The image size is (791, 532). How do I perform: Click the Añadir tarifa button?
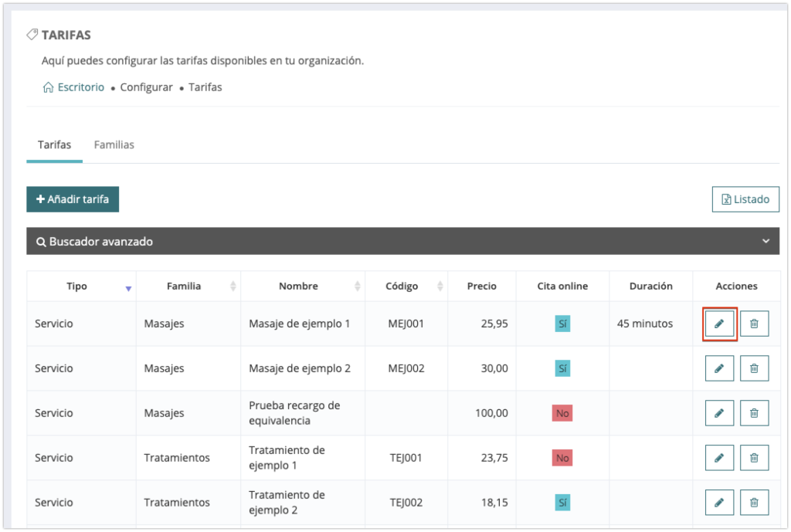coord(73,199)
